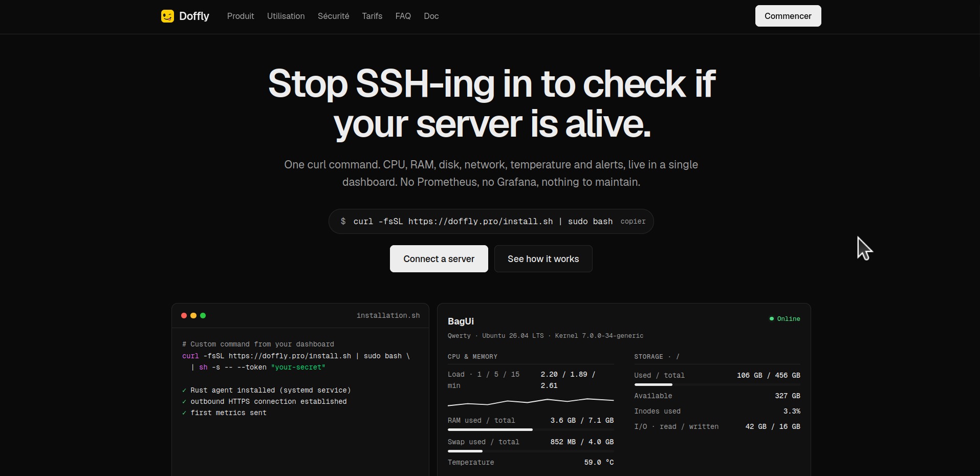Click the green Online status indicator
The image size is (980, 476).
point(785,319)
